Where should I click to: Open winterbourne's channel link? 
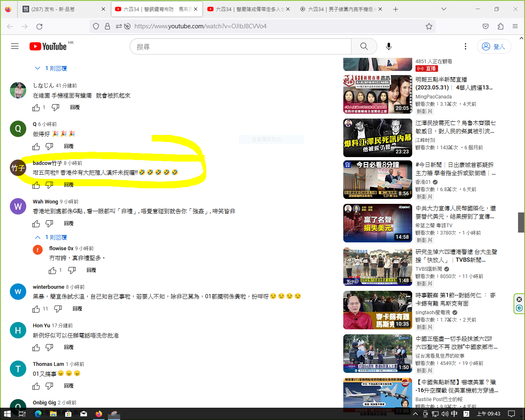(48, 287)
